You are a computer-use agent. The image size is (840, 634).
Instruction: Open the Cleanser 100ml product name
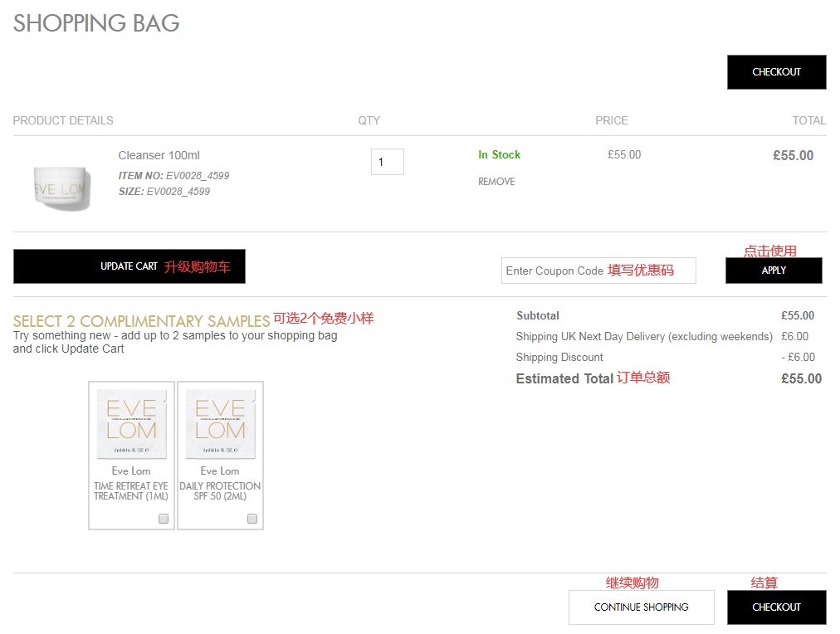pos(159,155)
